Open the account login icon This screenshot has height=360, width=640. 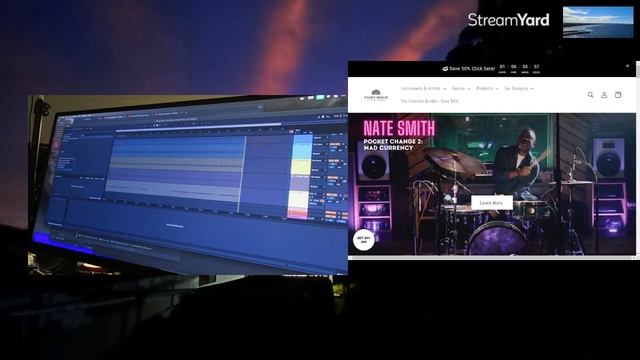click(x=604, y=95)
